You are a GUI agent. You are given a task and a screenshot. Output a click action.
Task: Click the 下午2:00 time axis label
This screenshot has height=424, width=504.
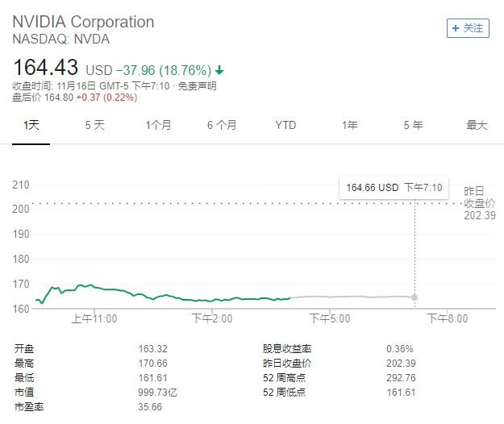212,318
